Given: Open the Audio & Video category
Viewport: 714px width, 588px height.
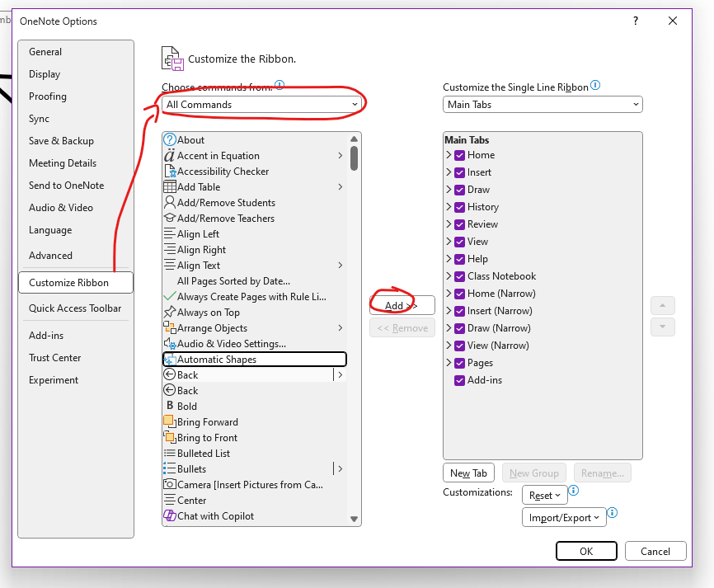Looking at the screenshot, I should pos(76,208).
